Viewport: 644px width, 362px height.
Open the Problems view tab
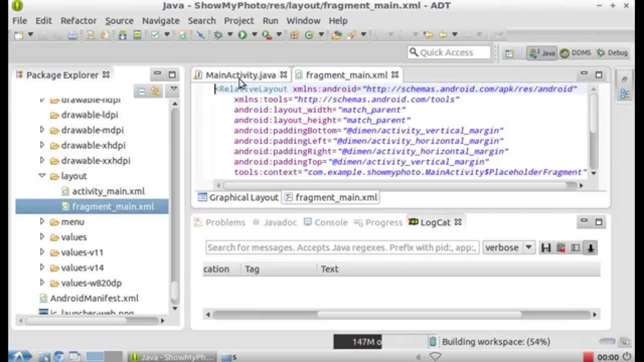coord(220,222)
